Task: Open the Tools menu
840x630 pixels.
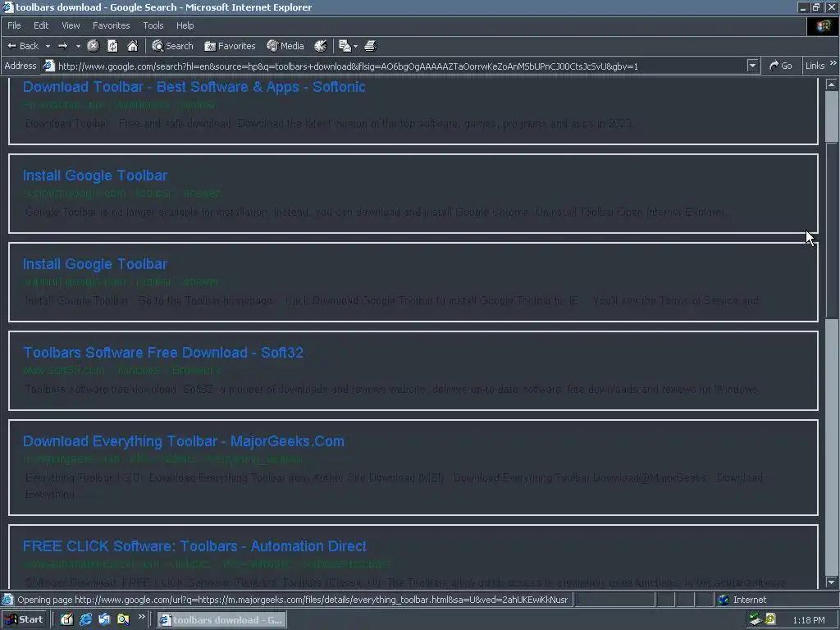Action: (x=153, y=25)
